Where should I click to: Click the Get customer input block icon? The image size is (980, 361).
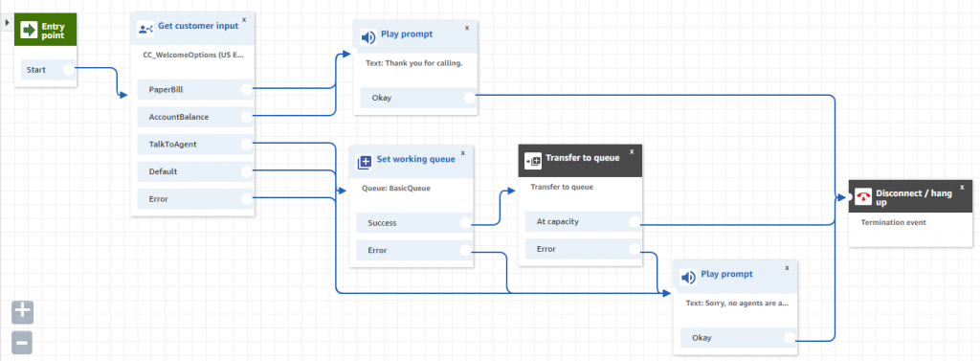click(x=145, y=29)
